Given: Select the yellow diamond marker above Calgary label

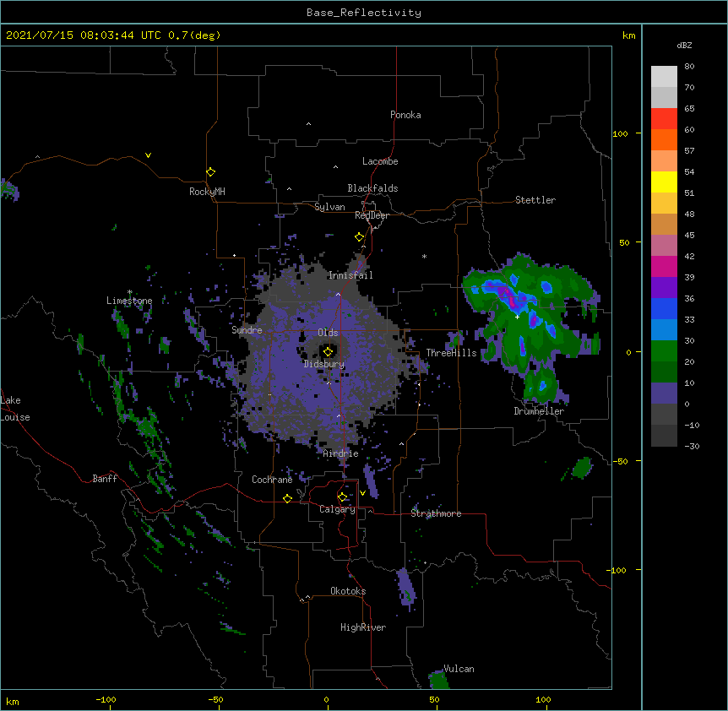Looking at the screenshot, I should click(342, 497).
